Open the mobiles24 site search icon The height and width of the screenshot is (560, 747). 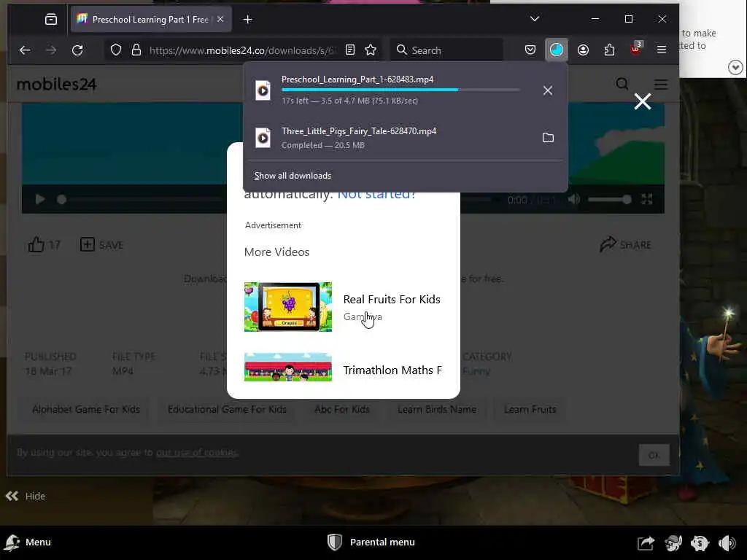(622, 85)
